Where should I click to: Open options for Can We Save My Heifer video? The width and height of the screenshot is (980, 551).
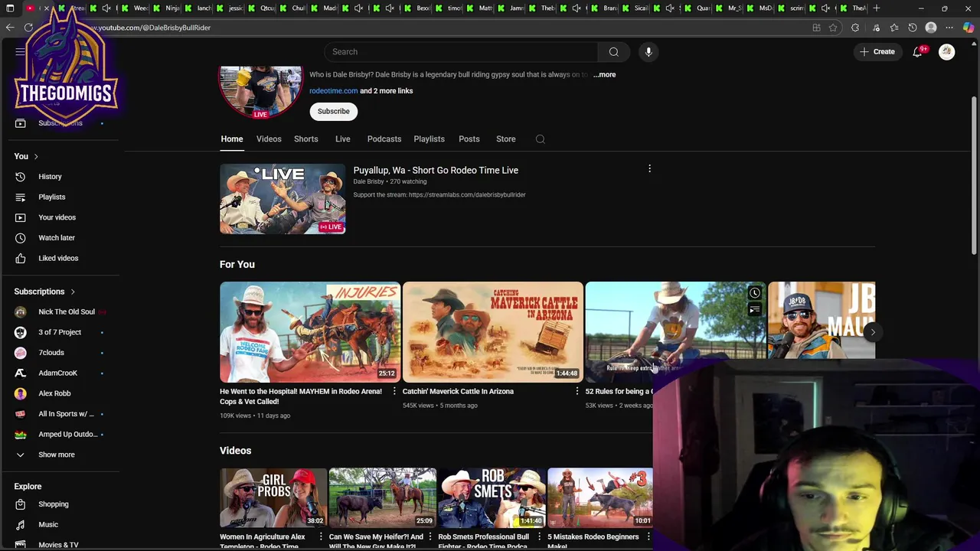pos(430,536)
